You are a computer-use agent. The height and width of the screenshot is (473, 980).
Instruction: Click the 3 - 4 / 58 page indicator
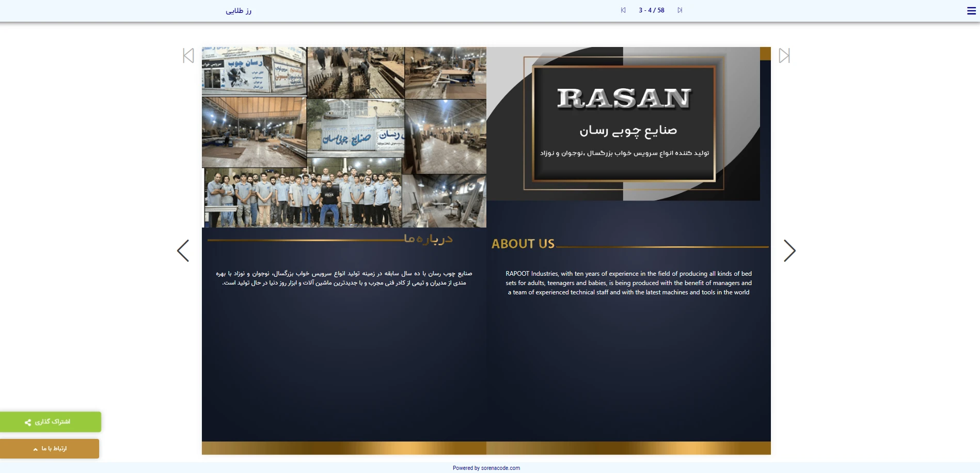click(x=651, y=10)
